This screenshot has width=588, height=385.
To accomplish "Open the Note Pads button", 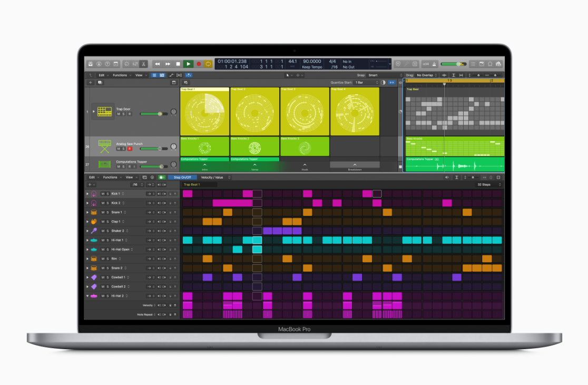I will tap(482, 64).
